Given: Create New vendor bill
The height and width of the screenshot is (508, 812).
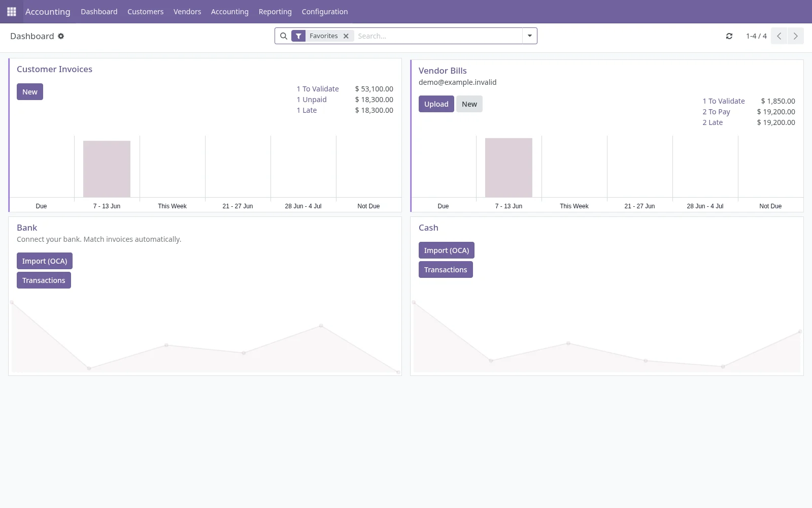Looking at the screenshot, I should tap(469, 104).
